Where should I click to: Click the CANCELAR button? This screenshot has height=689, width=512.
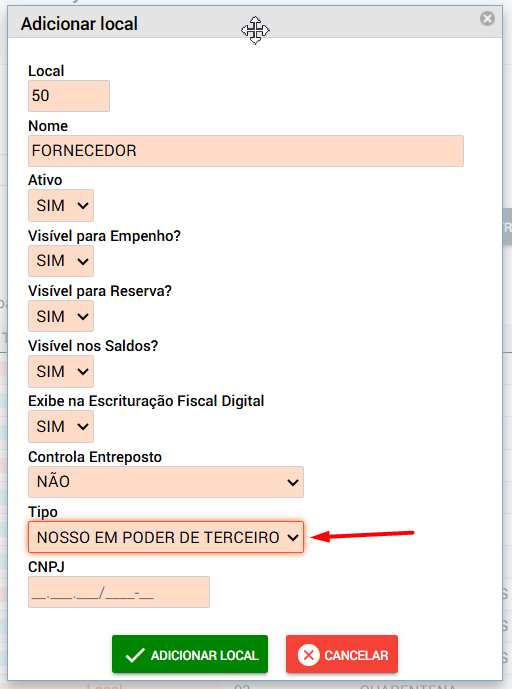coord(342,654)
